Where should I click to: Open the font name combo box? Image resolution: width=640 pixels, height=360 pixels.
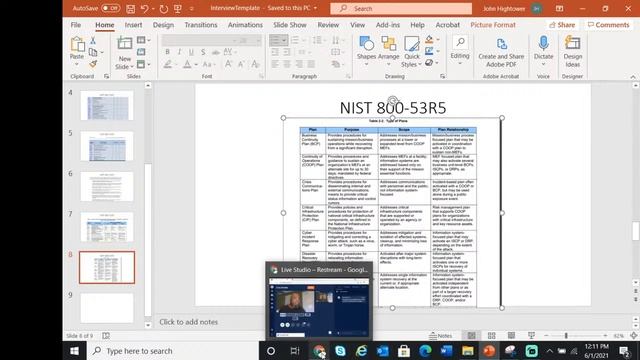(200, 40)
